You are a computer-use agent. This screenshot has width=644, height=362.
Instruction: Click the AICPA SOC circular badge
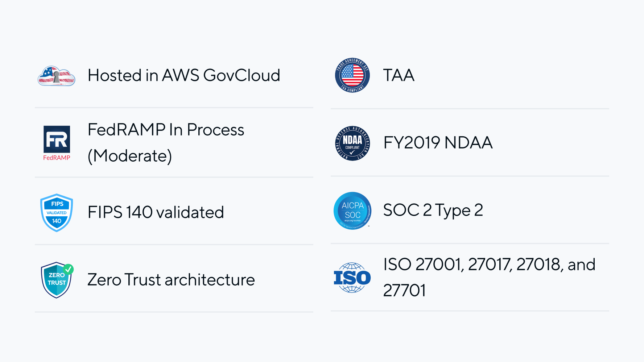(352, 211)
